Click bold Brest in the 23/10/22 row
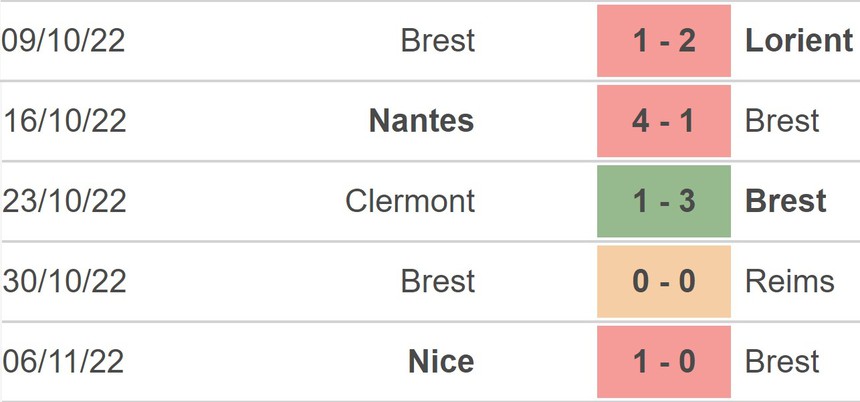 click(x=786, y=201)
